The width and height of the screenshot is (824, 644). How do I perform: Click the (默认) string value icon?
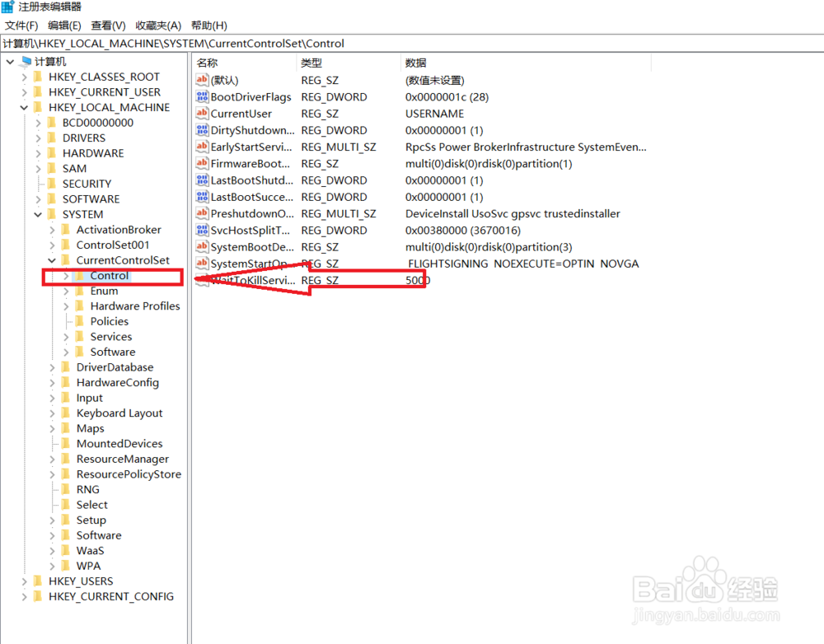[202, 80]
